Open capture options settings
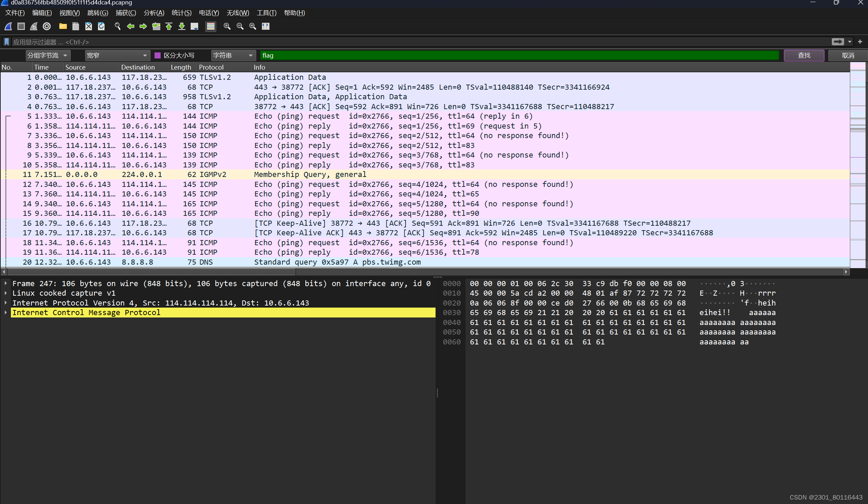The height and width of the screenshot is (504, 868). (x=46, y=26)
